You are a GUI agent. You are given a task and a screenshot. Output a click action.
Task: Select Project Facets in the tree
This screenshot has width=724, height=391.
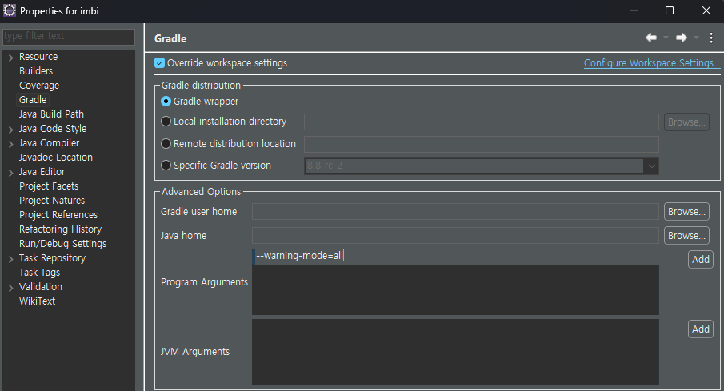click(x=48, y=186)
